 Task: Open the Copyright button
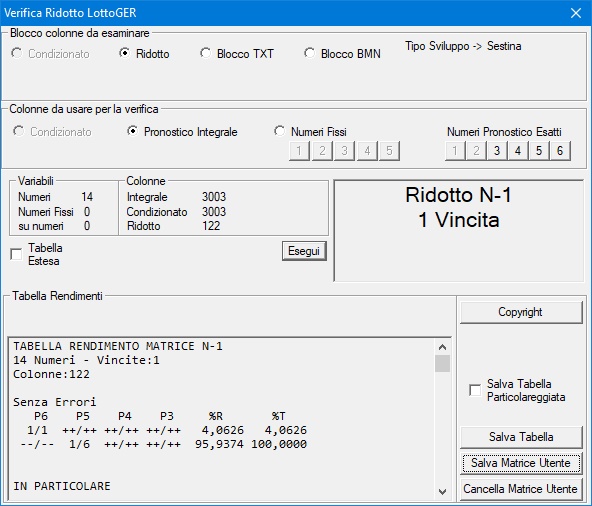521,312
